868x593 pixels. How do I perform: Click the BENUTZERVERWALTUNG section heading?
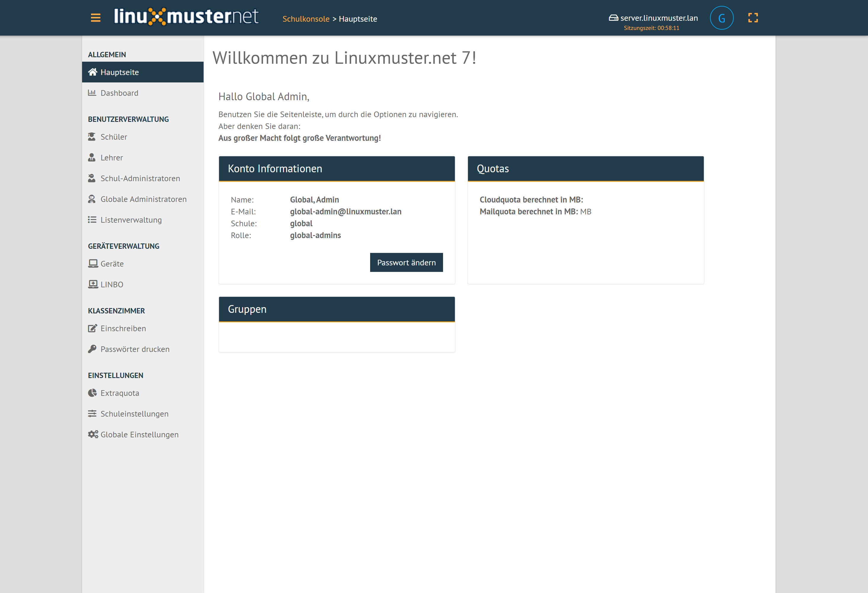[x=128, y=119]
